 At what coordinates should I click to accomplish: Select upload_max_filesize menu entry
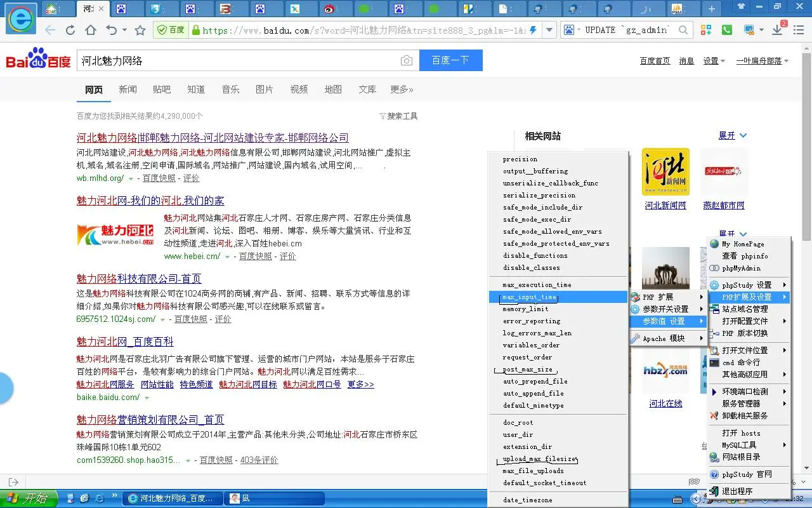(558, 459)
